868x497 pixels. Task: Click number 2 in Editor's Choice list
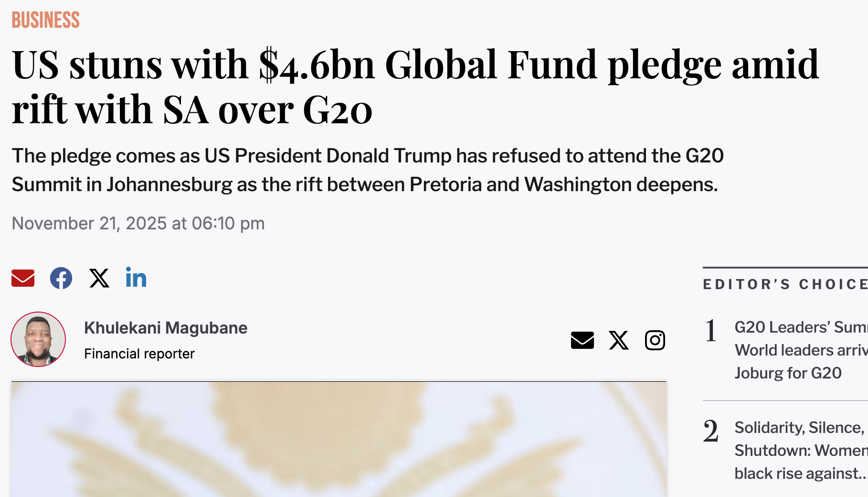pos(711,431)
